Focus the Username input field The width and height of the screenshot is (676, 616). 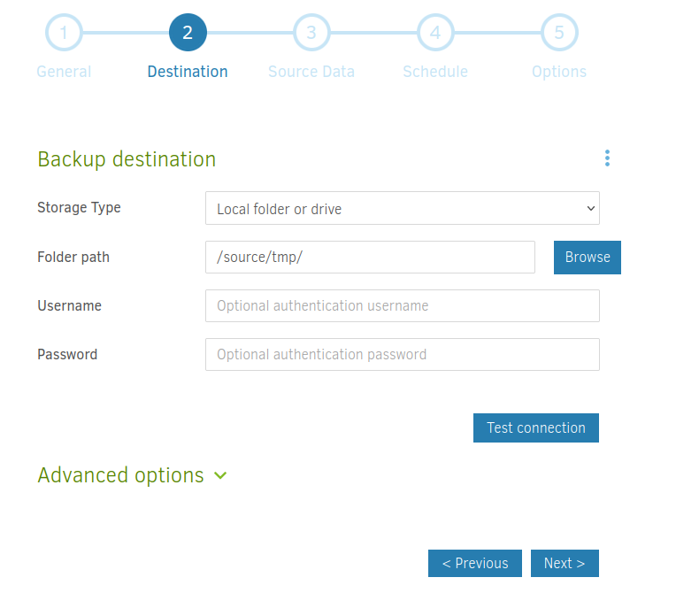pos(402,306)
